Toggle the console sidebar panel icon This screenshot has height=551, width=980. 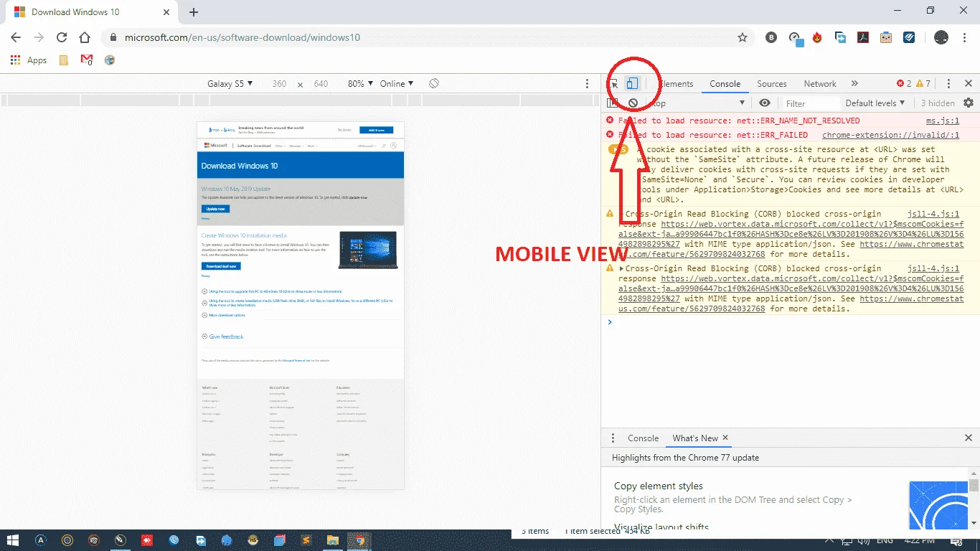(x=613, y=103)
